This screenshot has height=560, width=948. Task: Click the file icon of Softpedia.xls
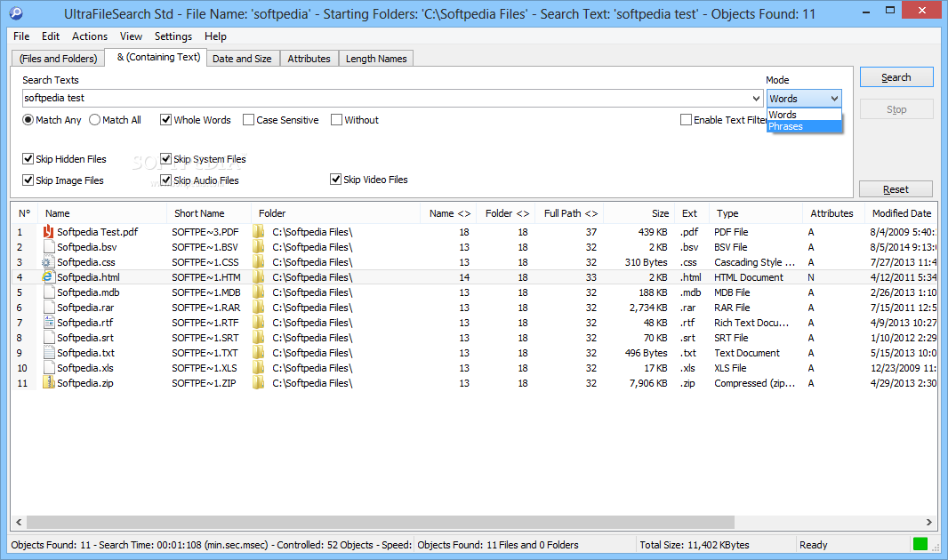pos(49,368)
